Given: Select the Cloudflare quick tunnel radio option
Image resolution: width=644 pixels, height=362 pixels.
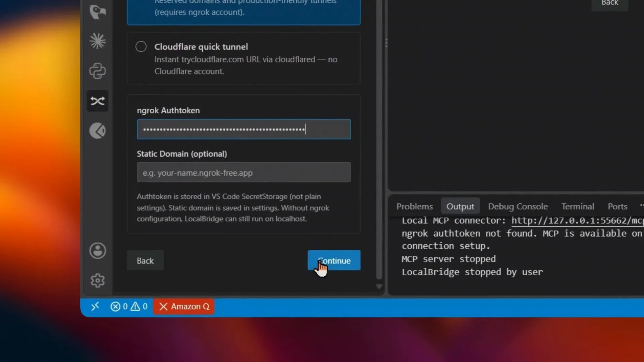Looking at the screenshot, I should pos(141,47).
